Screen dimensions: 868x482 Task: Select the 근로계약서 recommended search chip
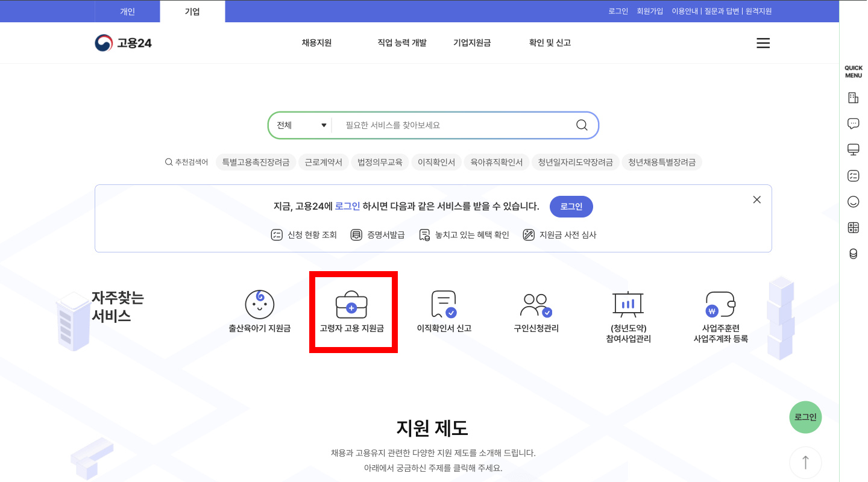tap(323, 161)
